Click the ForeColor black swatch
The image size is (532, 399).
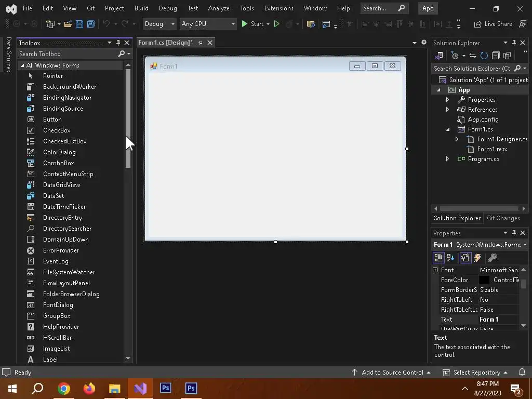484,280
